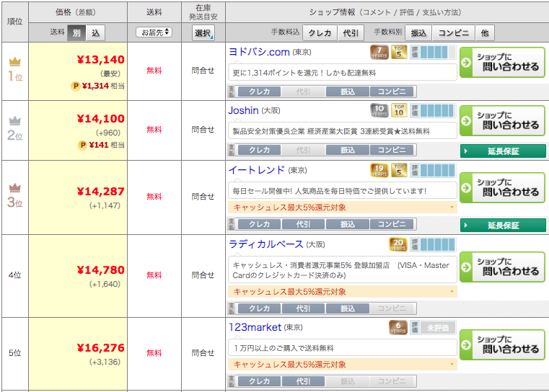The width and height of the screenshot is (549, 392).
Task: Click the コンビニ payment tag for Joshin
Action: click(x=392, y=150)
